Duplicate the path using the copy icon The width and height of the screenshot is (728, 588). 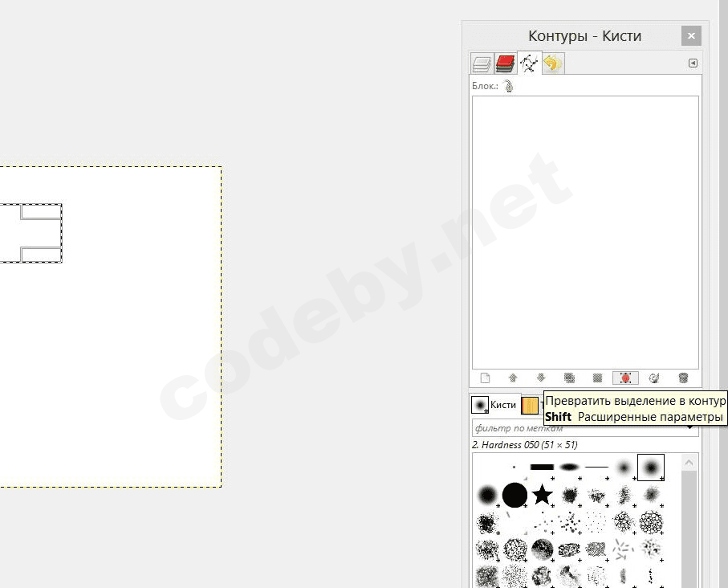point(569,378)
